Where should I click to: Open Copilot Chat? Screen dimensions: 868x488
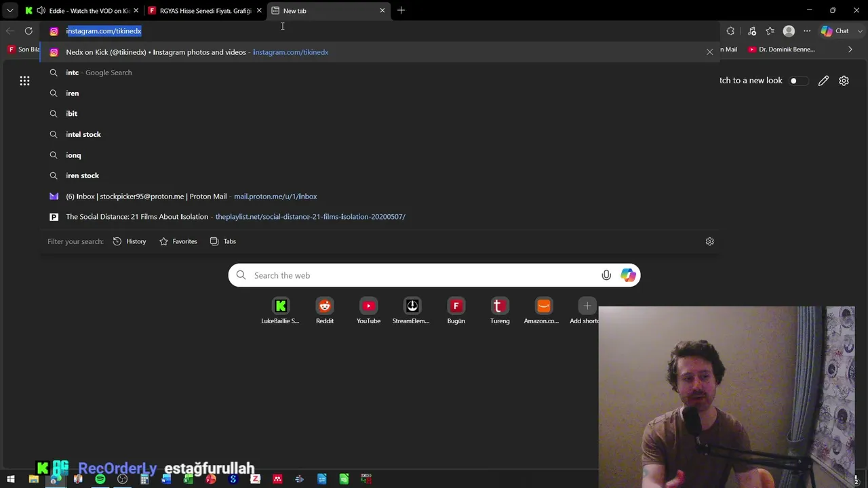coord(835,31)
